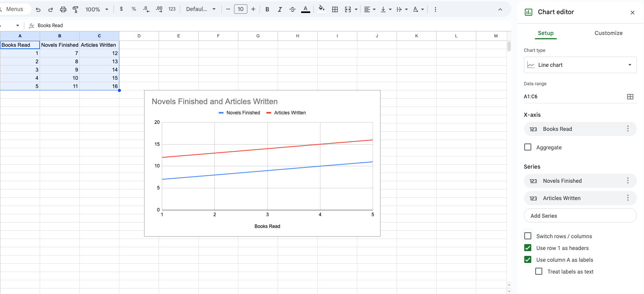The image size is (644, 294).
Task: Undo the last action
Action: [38, 9]
